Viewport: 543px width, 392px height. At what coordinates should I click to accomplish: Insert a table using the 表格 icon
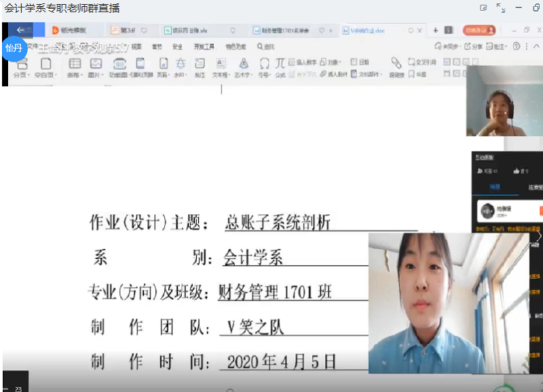point(75,65)
